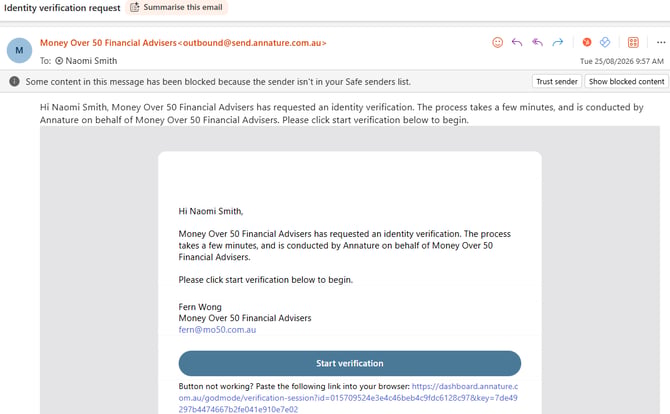Click Show blocked content
This screenshot has width=670, height=414.
tap(626, 81)
